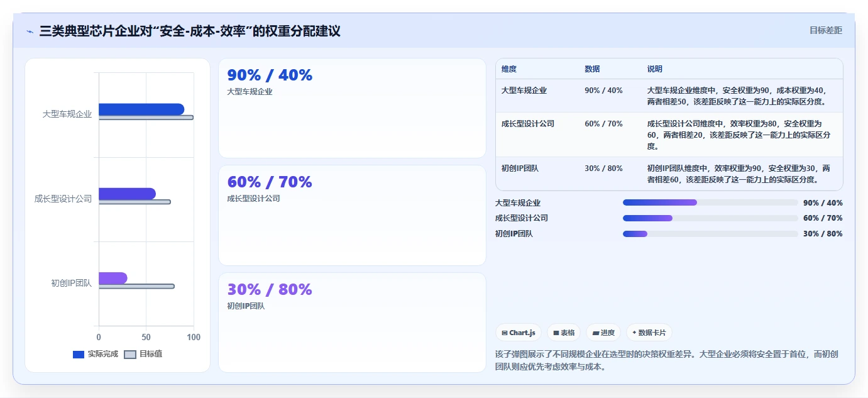Viewport: 868px width, 398px height.
Task: Click the 目标差距 label in the header
Action: coord(825,30)
